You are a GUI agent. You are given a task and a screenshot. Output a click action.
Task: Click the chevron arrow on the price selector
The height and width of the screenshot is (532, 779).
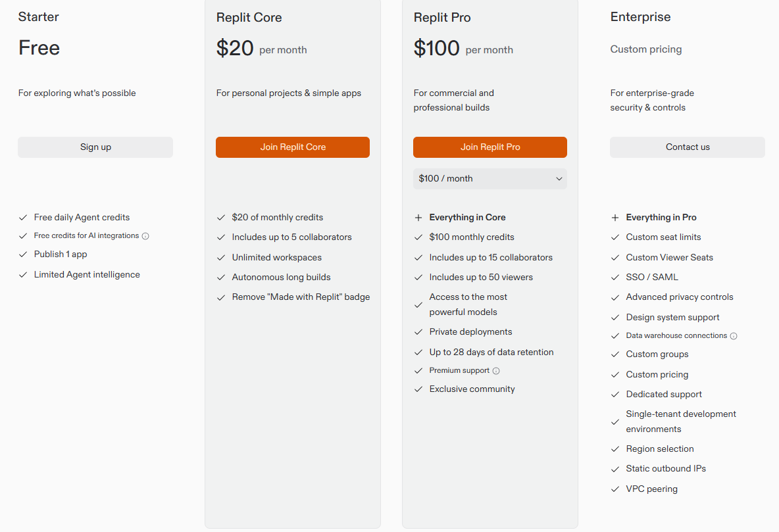point(559,179)
